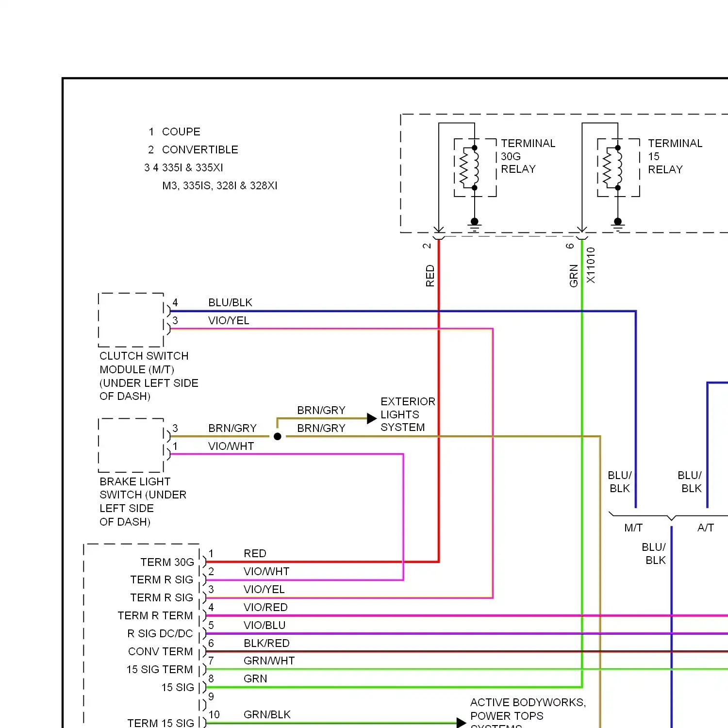Select the '1 COUPE' legend entry
The image size is (728, 728).
point(174,132)
